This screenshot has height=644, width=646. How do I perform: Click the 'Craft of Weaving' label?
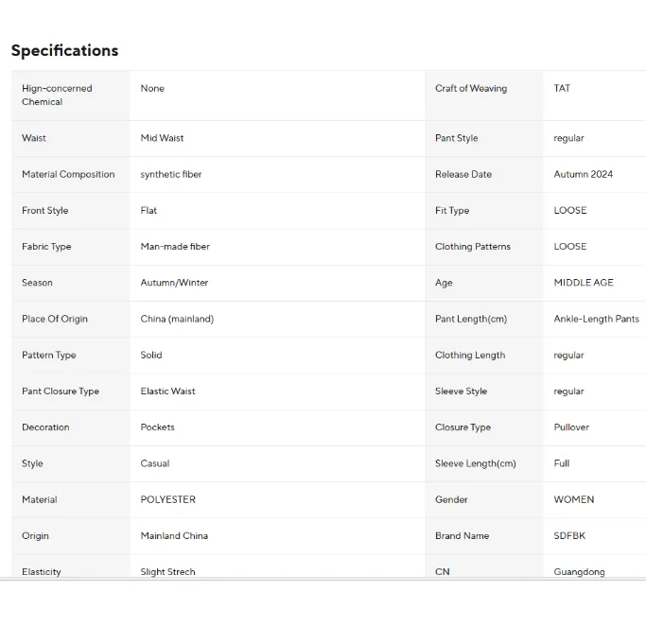(471, 88)
